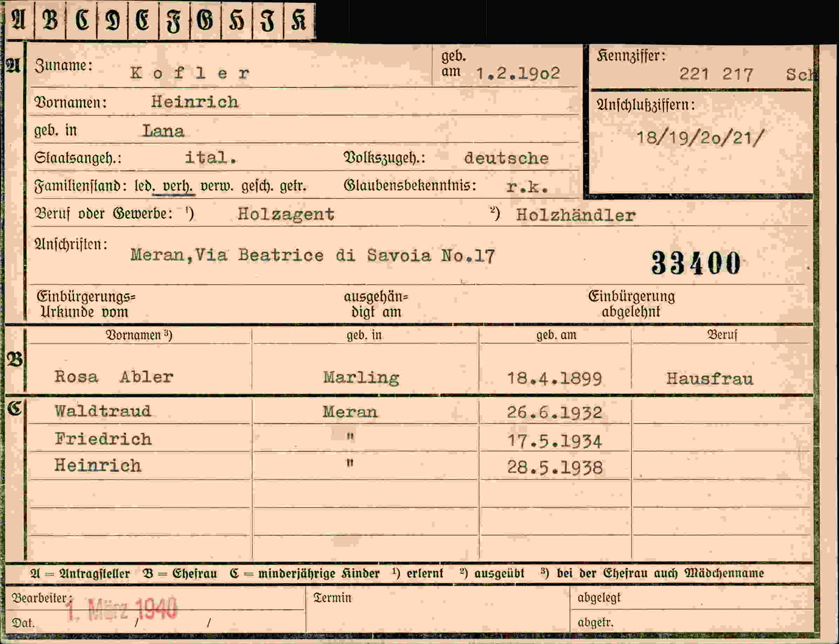
Task: Click the 'Familienstand:' label
Action: (x=81, y=186)
